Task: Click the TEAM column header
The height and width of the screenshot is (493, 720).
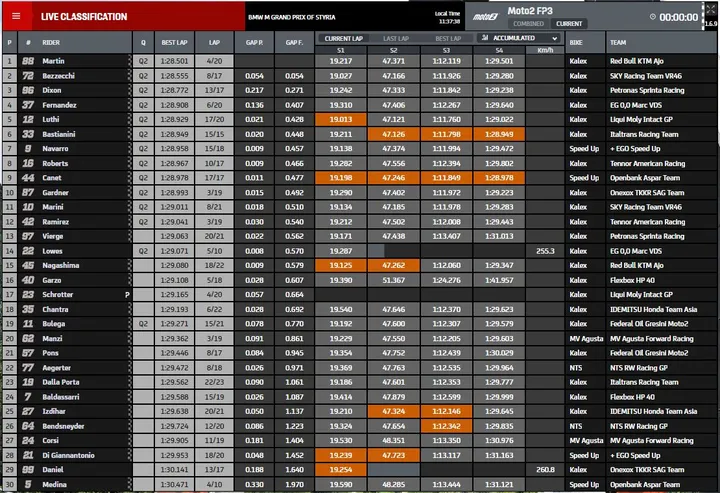Action: 618,43
